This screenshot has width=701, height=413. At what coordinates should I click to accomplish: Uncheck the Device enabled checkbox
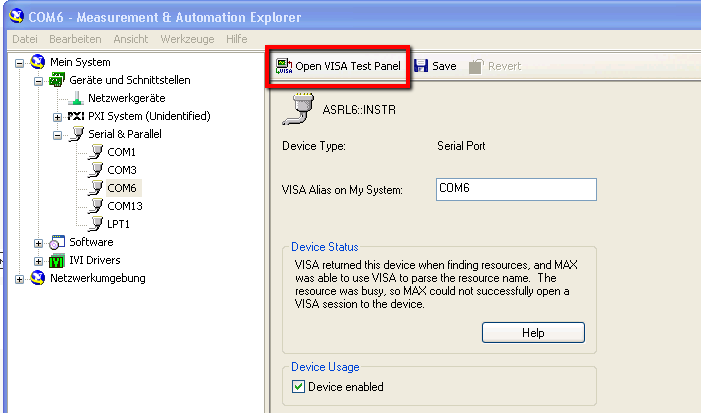pyautogui.click(x=297, y=386)
